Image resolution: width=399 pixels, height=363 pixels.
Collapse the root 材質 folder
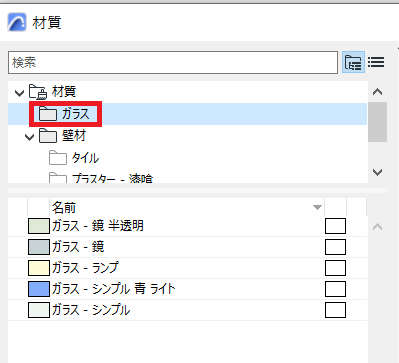[20, 92]
